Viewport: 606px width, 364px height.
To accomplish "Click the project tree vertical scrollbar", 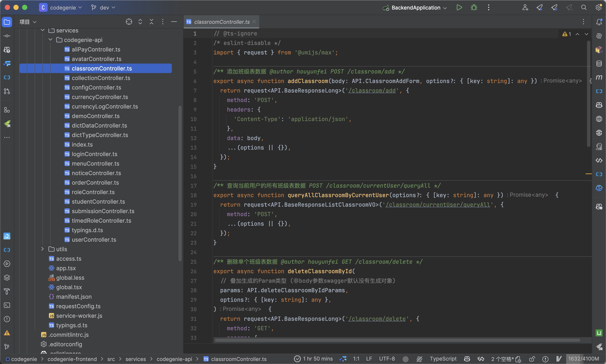I will (x=180, y=184).
